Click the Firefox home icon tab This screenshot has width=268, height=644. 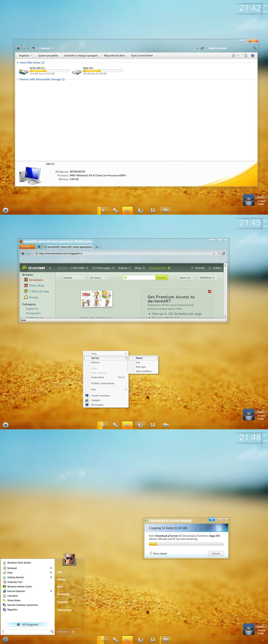point(39,247)
